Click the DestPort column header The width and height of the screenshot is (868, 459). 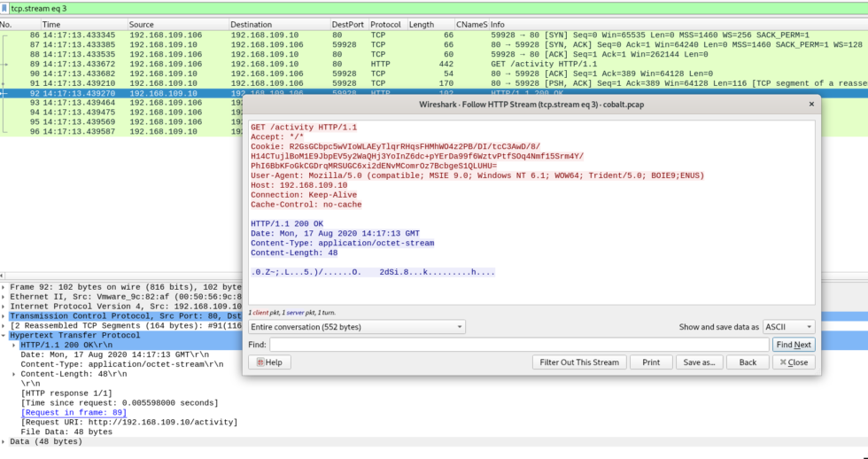(x=349, y=24)
